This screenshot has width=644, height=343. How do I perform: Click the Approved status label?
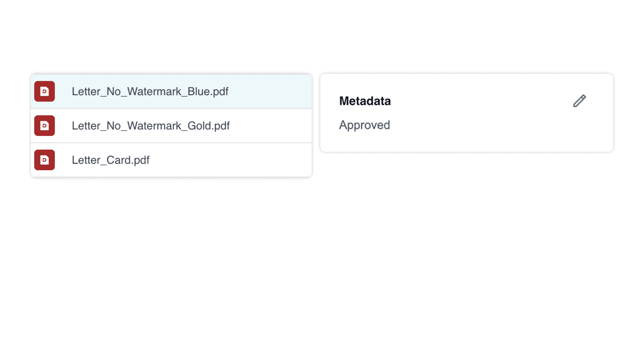pos(364,125)
